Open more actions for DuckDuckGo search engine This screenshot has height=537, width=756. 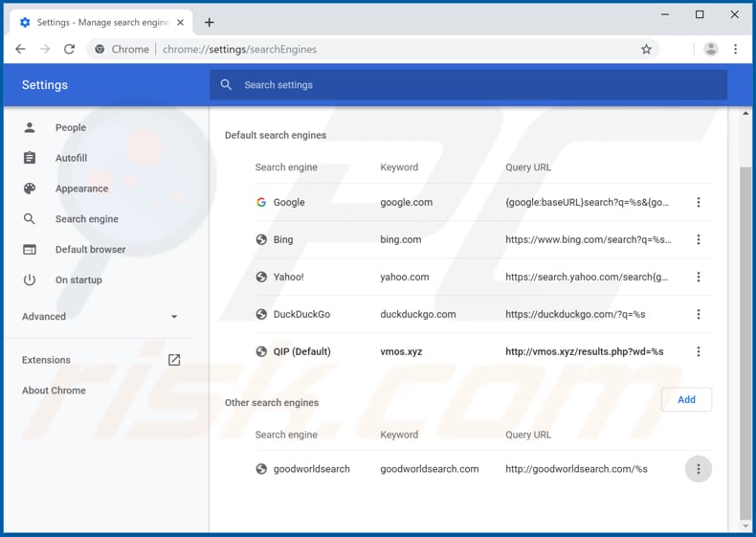[x=699, y=314]
